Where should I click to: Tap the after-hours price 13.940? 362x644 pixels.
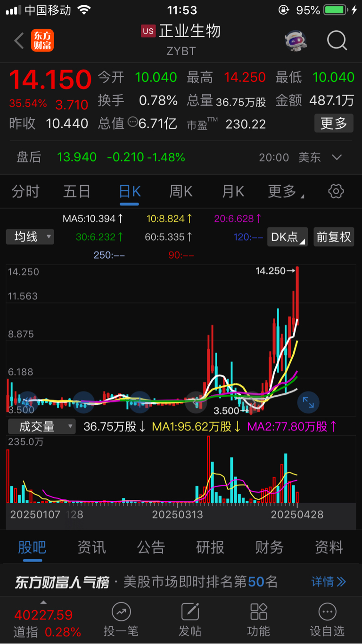coord(77,157)
